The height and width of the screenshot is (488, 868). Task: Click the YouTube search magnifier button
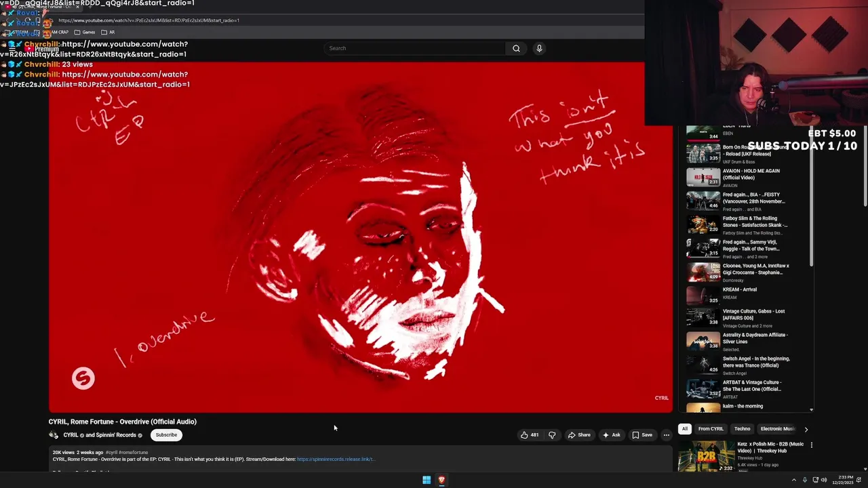(x=516, y=48)
